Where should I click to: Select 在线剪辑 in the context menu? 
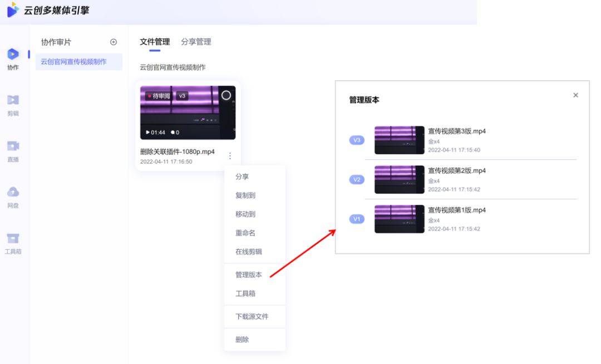click(x=249, y=252)
